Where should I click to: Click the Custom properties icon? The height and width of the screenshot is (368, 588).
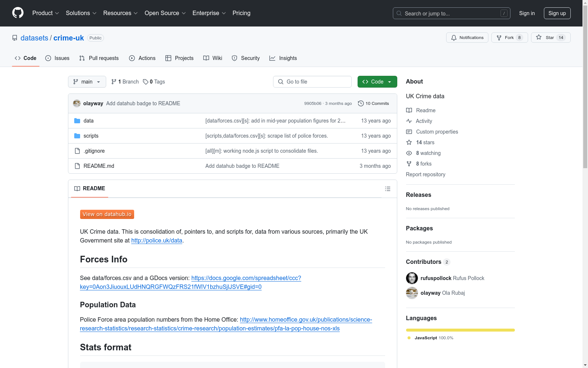[x=409, y=132]
